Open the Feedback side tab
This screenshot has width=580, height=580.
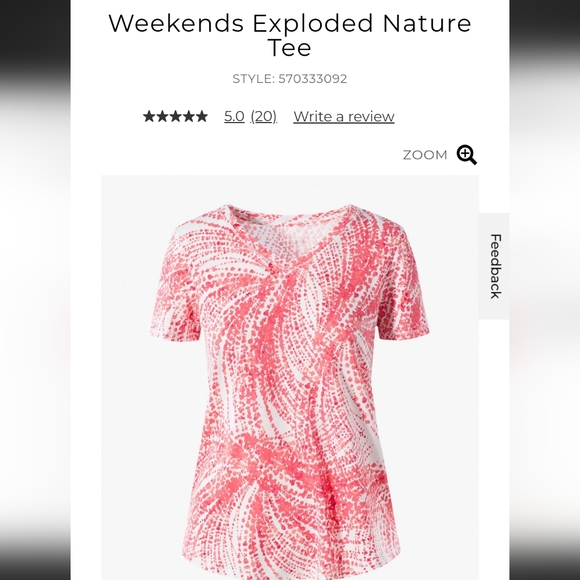pos(494,266)
